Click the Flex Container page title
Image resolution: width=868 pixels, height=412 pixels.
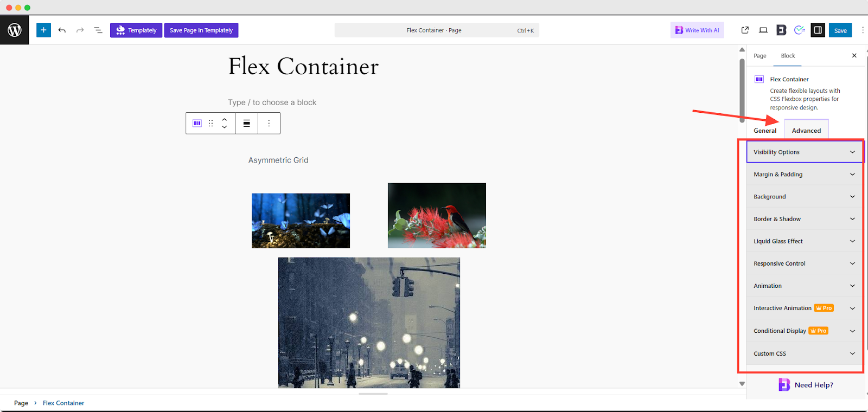303,66
